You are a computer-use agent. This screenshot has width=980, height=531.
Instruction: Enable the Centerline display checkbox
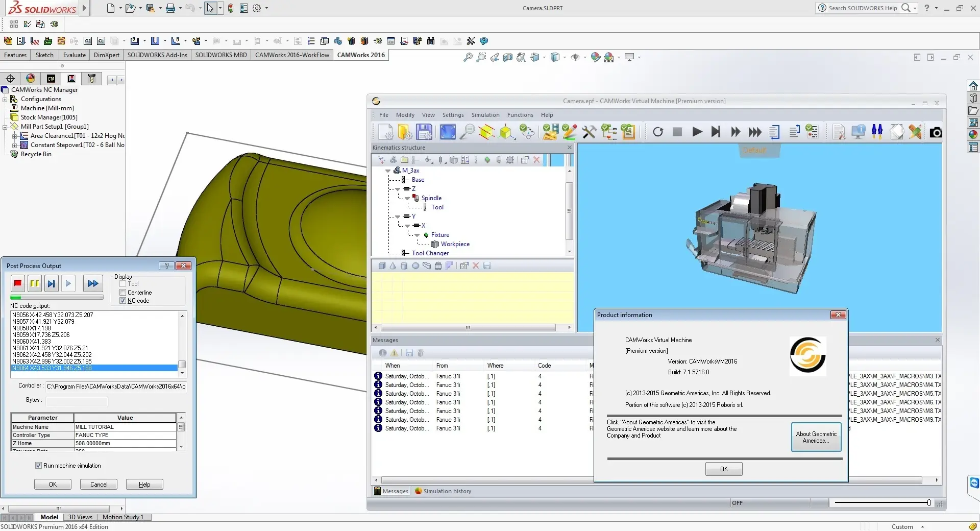coord(122,293)
